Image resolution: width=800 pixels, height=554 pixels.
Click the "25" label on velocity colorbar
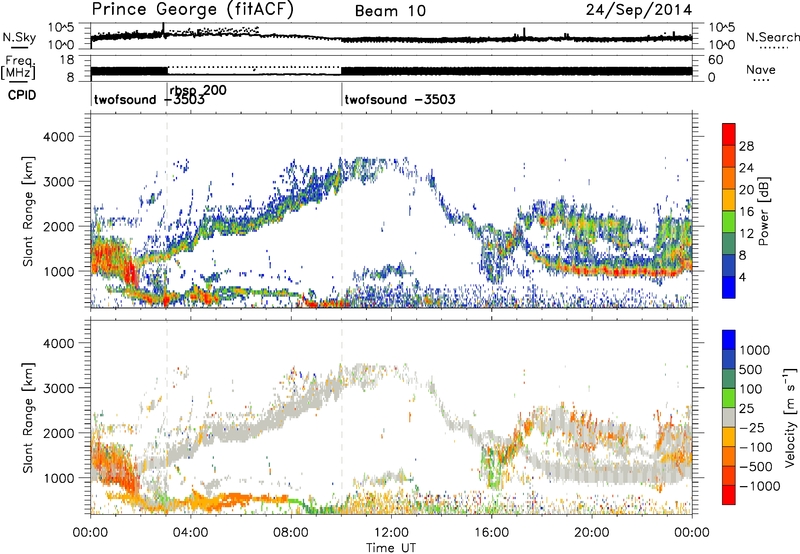[x=746, y=409]
